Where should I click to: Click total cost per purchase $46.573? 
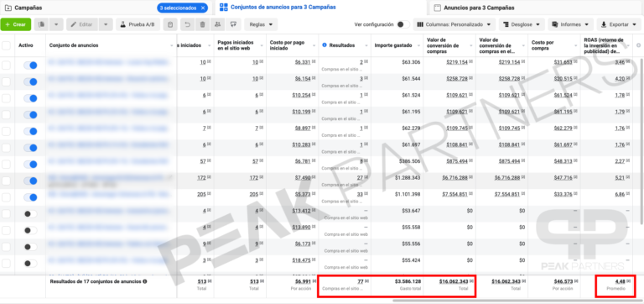[563, 281]
